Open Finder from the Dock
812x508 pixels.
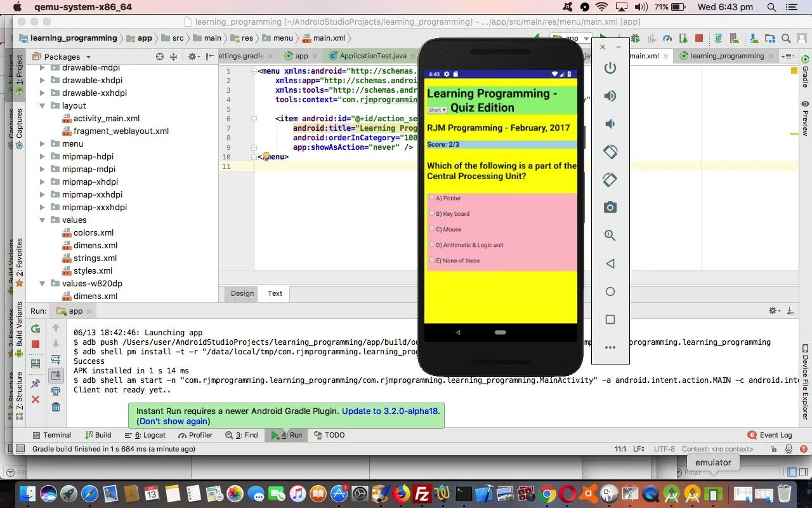click(x=28, y=493)
